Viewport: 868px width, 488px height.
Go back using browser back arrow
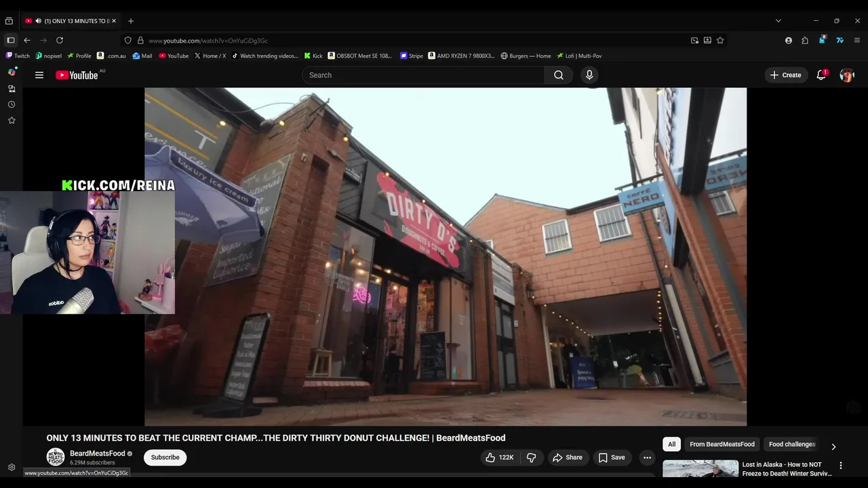(x=27, y=41)
